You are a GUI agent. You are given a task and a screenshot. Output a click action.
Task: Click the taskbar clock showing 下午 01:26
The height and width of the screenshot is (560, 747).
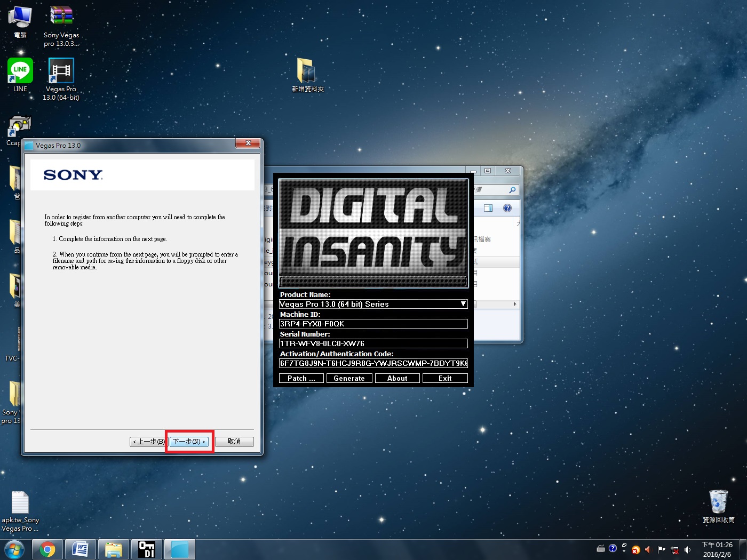coord(717,549)
